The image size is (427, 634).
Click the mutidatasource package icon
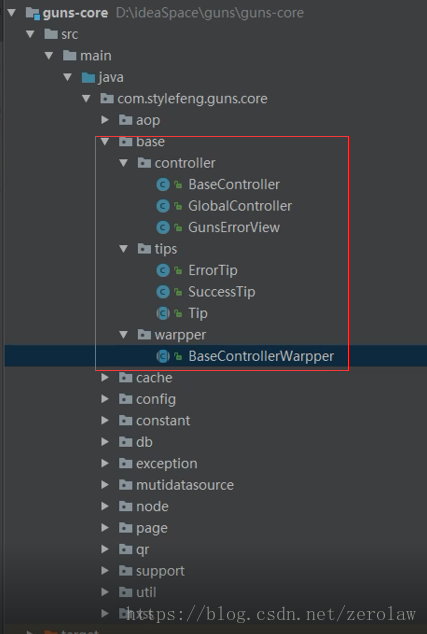(125, 484)
